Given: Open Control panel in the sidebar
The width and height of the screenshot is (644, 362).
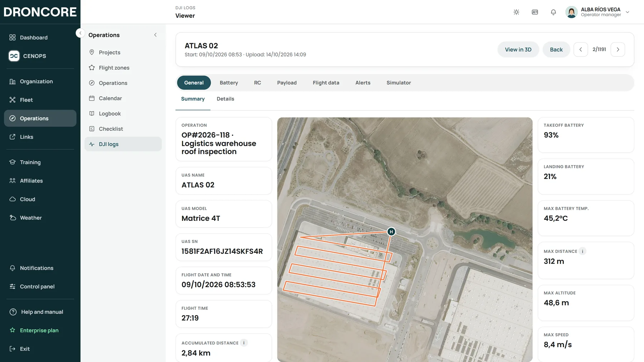Looking at the screenshot, I should [40, 287].
